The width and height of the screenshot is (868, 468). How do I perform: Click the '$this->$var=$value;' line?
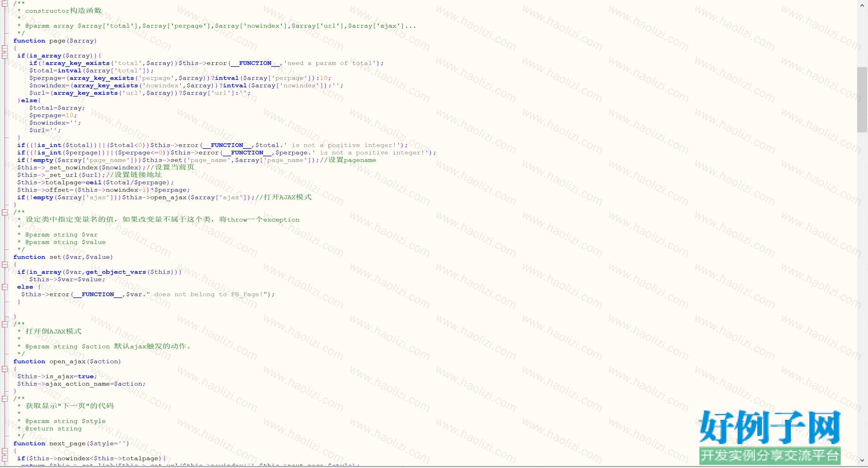tap(67, 279)
